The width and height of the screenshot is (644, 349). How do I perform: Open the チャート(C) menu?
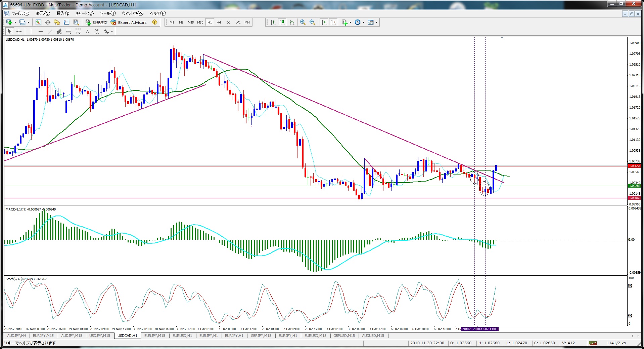tap(85, 13)
